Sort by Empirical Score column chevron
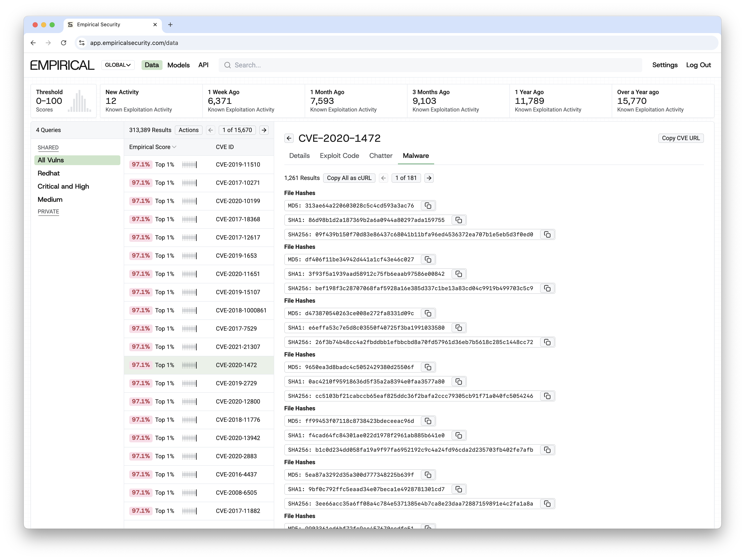Screen dimensions: 745x560 click(x=174, y=147)
